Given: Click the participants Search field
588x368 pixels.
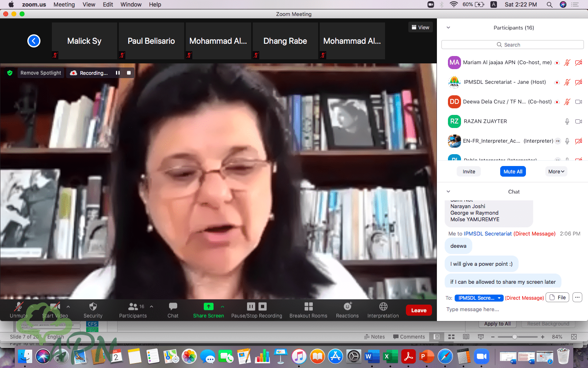Looking at the screenshot, I should 512,45.
